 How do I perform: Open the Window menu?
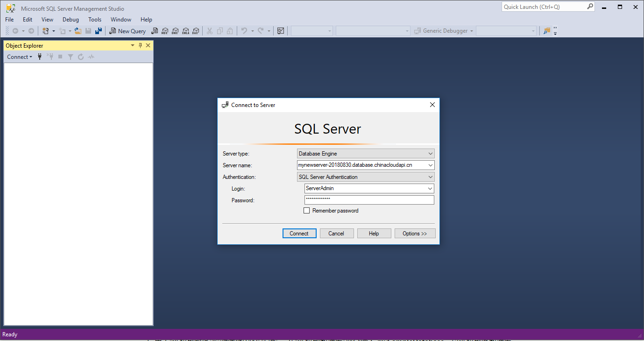point(121,20)
